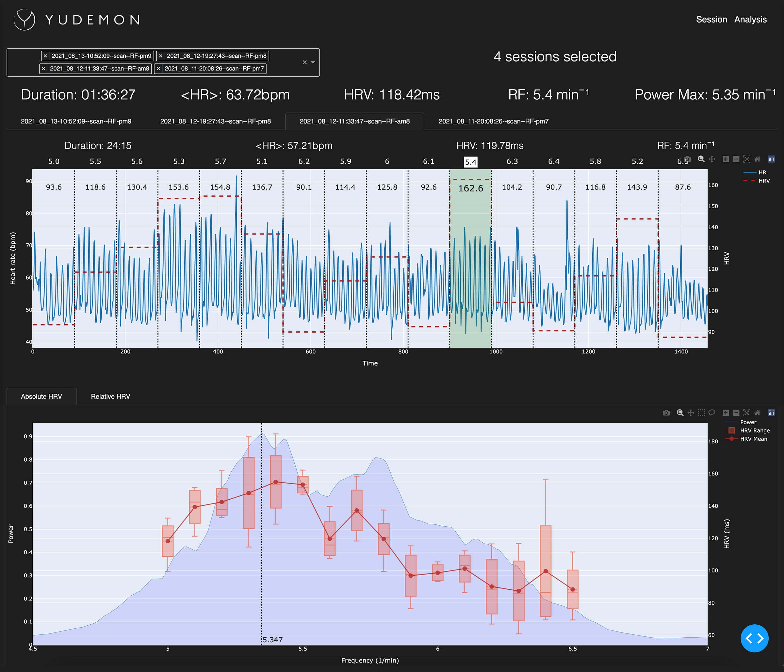
Task: Switch to 2021_08_11-20:08:26 RF-pm7 tab
Action: tap(493, 121)
